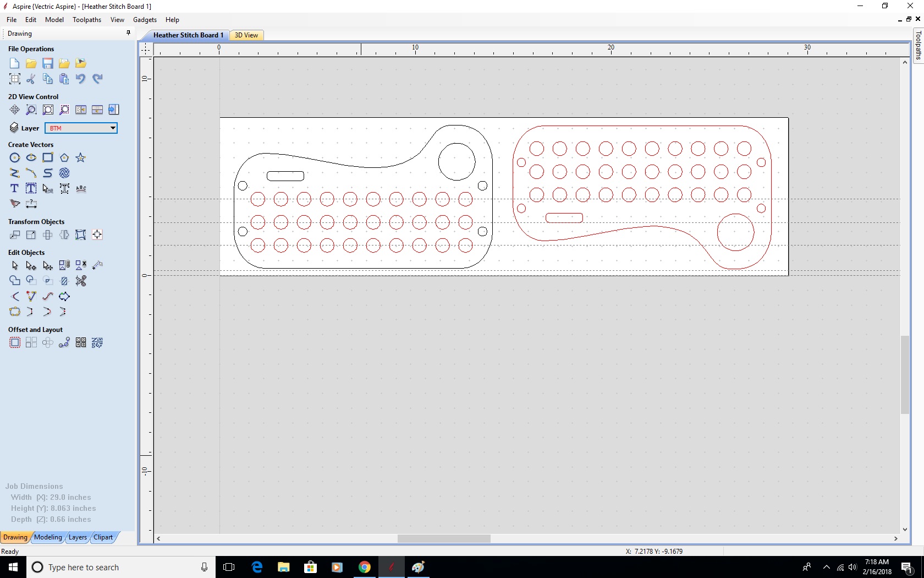Paste from clipboard icon

pyautogui.click(x=64, y=79)
